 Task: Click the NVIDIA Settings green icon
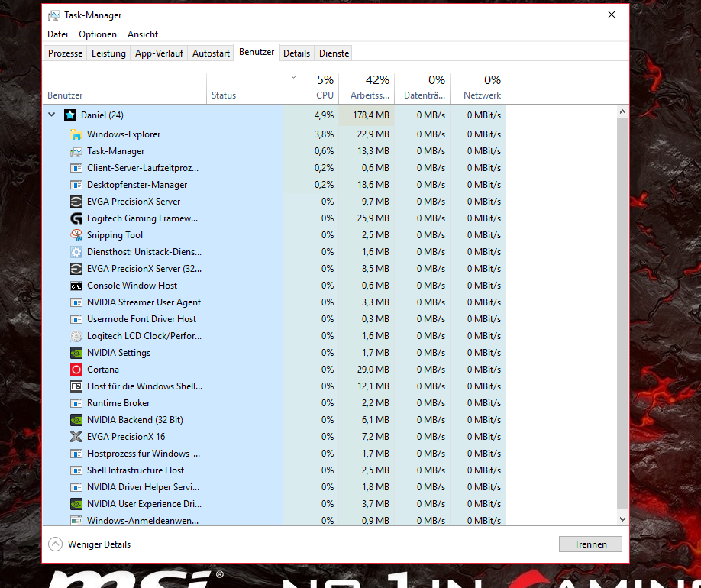click(x=76, y=353)
